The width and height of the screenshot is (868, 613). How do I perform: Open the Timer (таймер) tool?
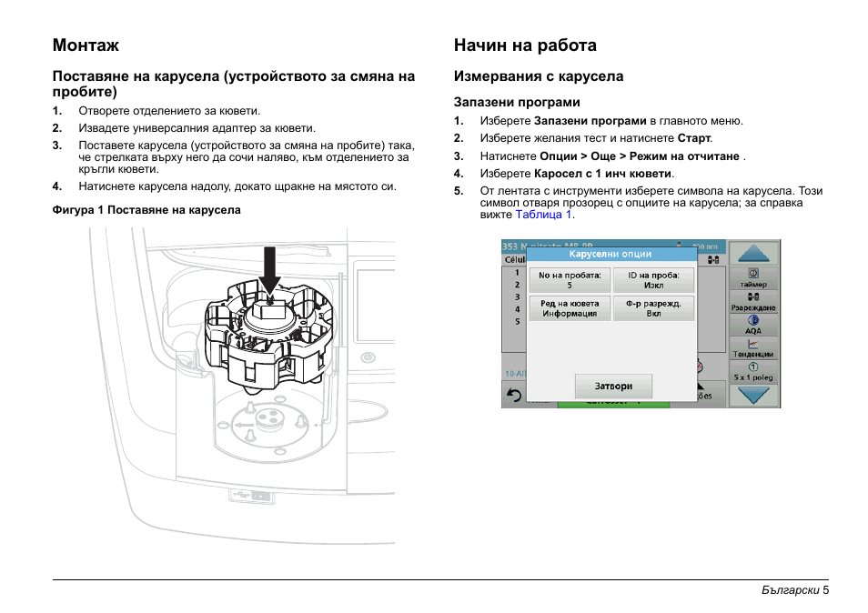[x=753, y=277]
